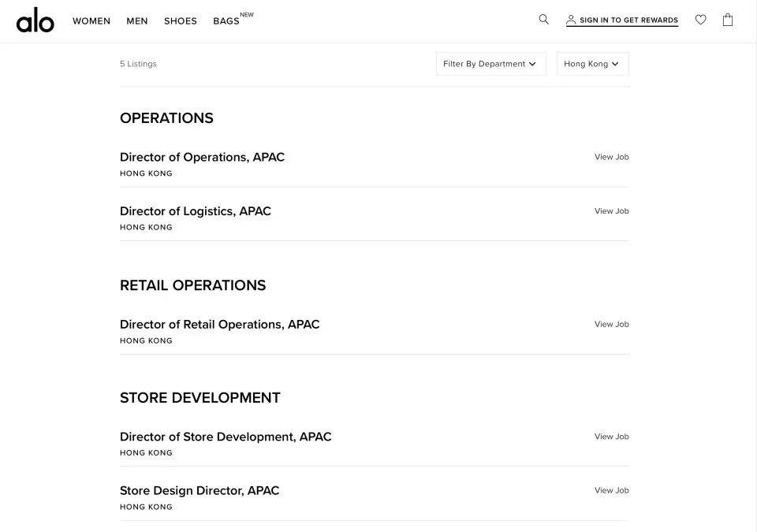View Job for Store Design Director
This screenshot has height=532, width=757.
[611, 491]
